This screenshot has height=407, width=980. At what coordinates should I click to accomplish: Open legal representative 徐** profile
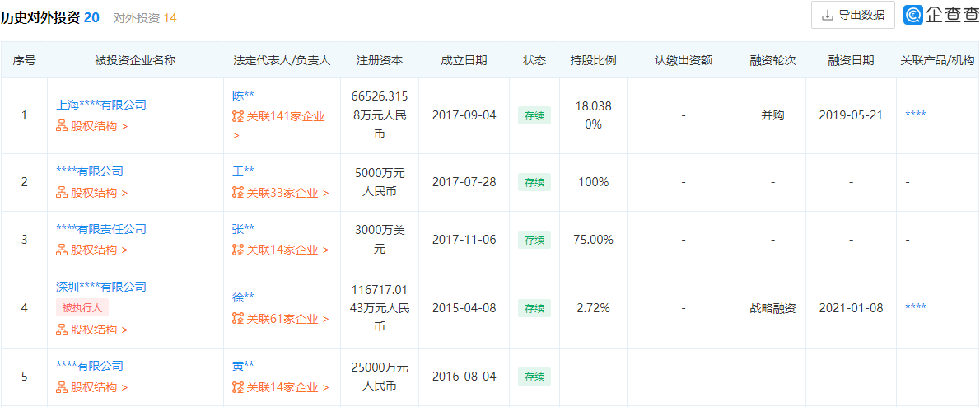(x=243, y=297)
